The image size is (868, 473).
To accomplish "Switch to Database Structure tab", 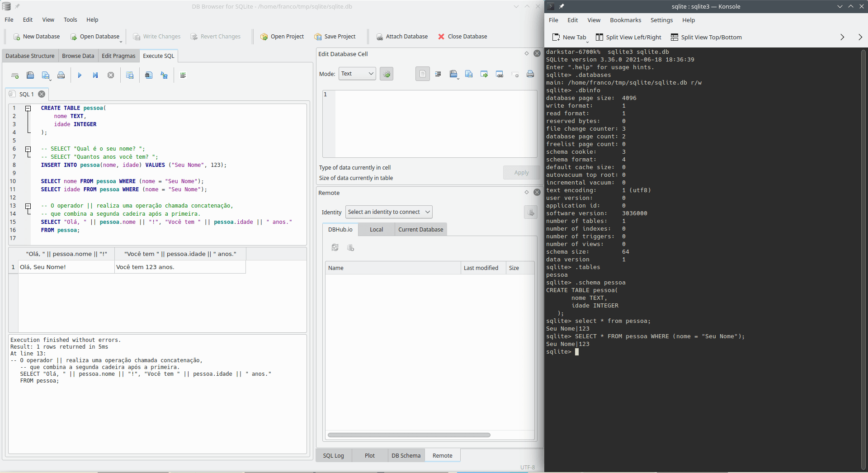I will tap(30, 56).
